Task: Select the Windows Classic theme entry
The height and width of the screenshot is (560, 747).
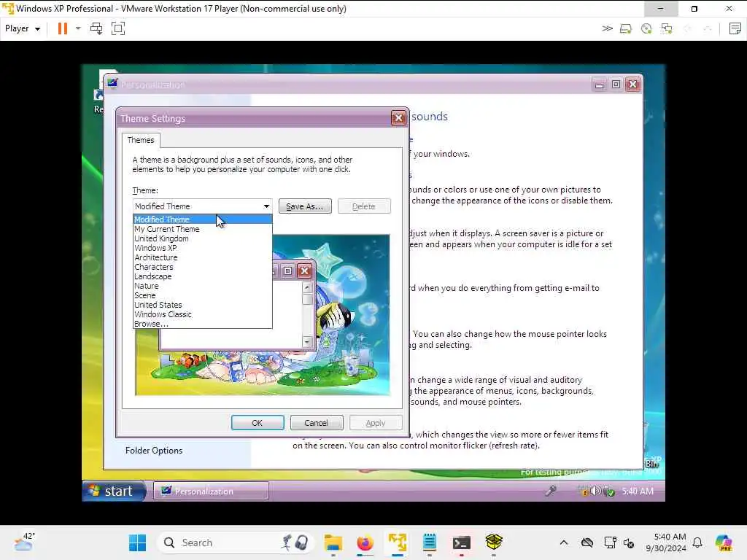Action: [x=203, y=314]
